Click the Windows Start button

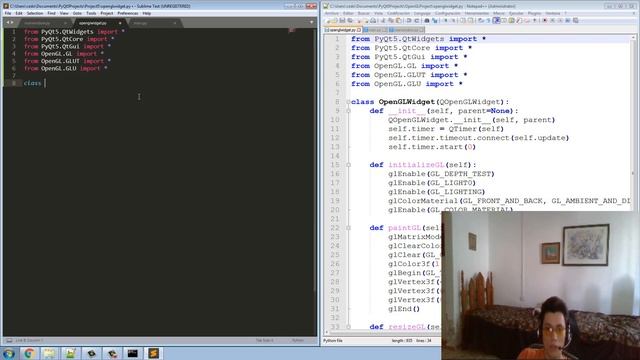pos(8,353)
